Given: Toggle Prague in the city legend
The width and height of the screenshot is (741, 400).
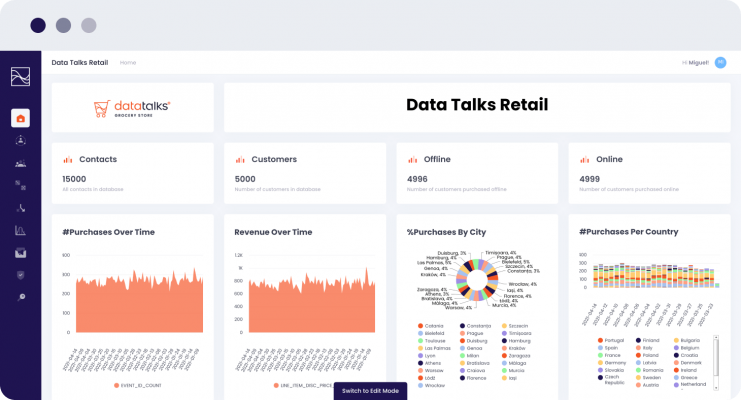Looking at the screenshot, I should pos(471,333).
